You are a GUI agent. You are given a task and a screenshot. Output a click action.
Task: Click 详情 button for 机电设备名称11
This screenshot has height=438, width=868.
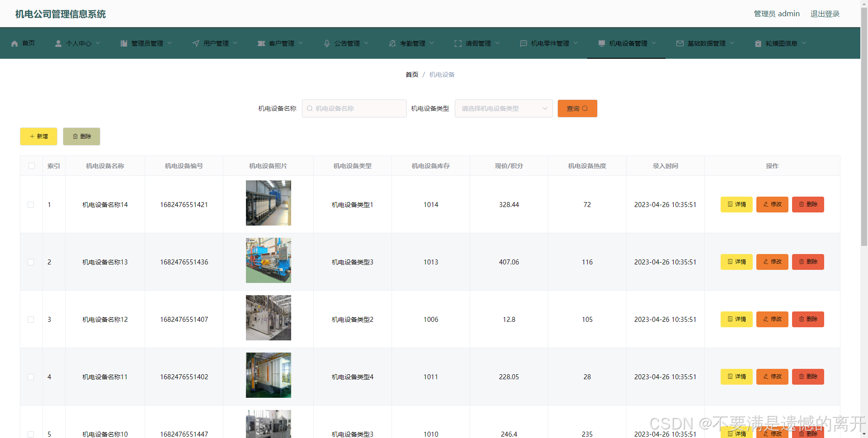click(x=736, y=377)
